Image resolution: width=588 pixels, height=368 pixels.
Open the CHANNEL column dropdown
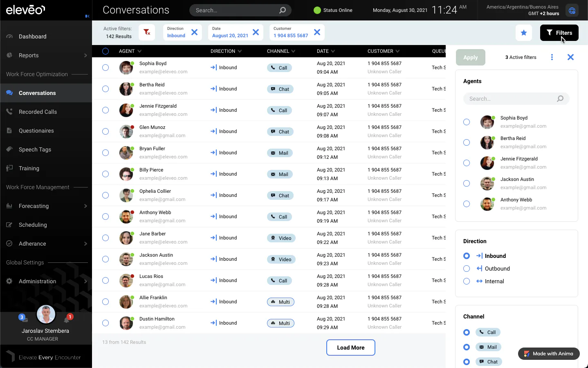coord(293,51)
